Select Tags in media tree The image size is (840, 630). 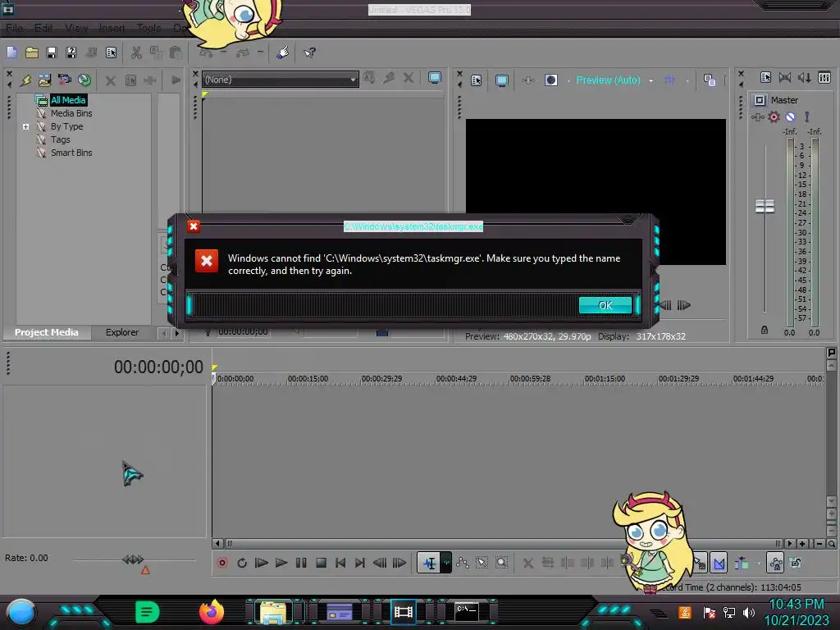pos(61,139)
